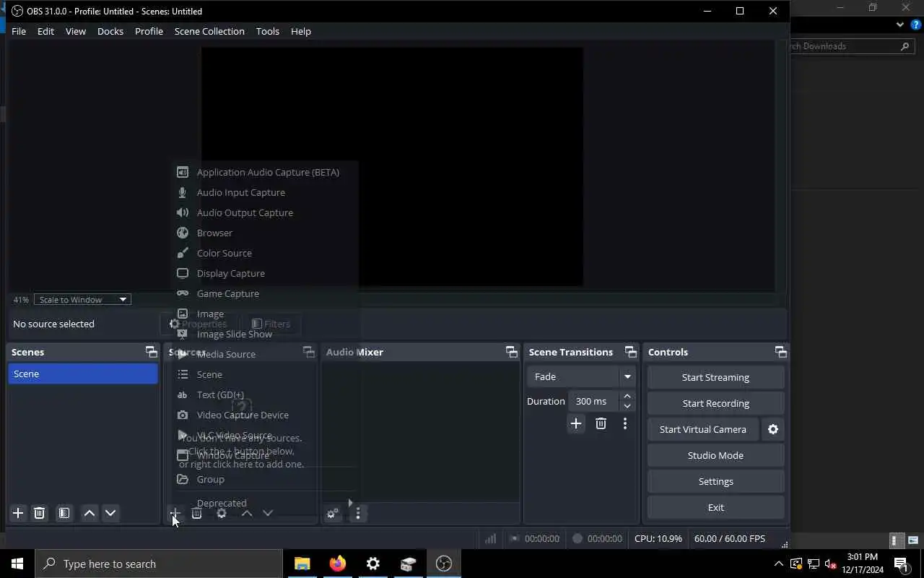Open Windows Settings taskbar icon
This screenshot has height=578, width=924.
tap(372, 564)
